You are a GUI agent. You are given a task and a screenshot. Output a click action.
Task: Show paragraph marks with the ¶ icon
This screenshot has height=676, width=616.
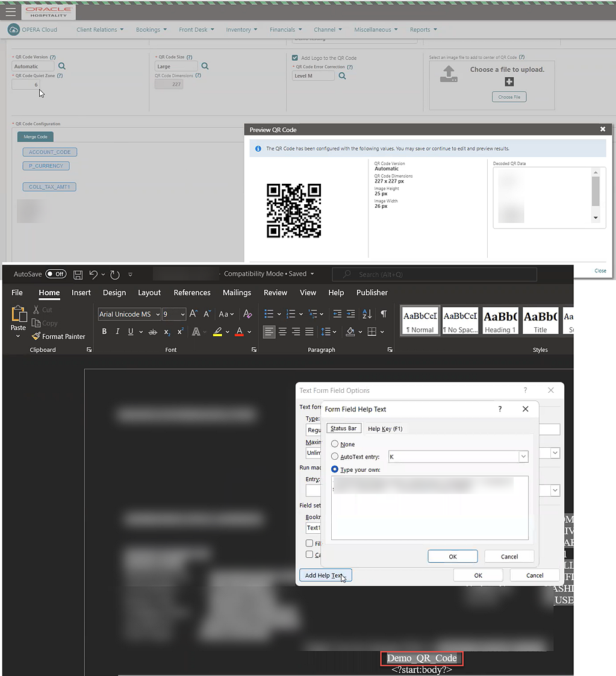pos(384,313)
